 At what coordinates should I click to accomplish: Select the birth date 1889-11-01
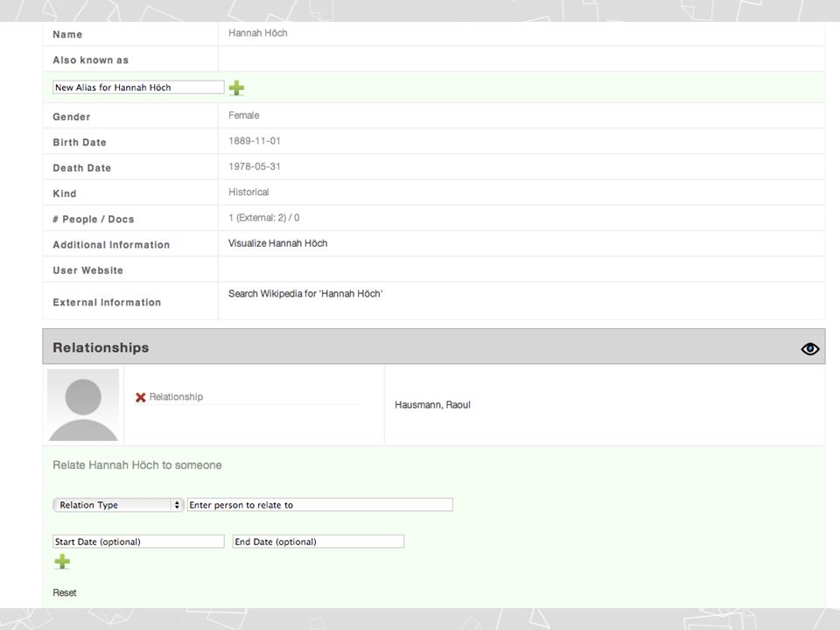255,141
